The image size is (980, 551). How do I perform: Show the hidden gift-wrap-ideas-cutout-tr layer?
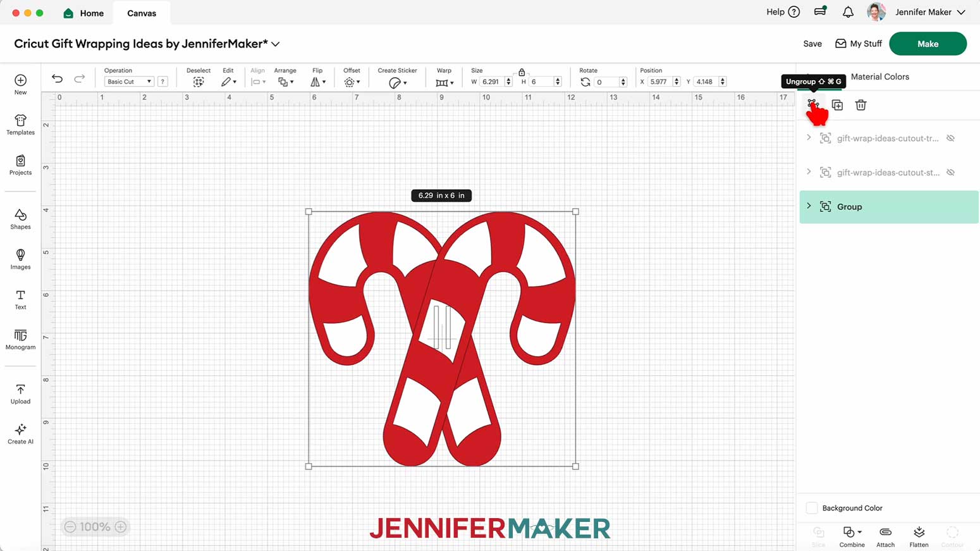[950, 138]
